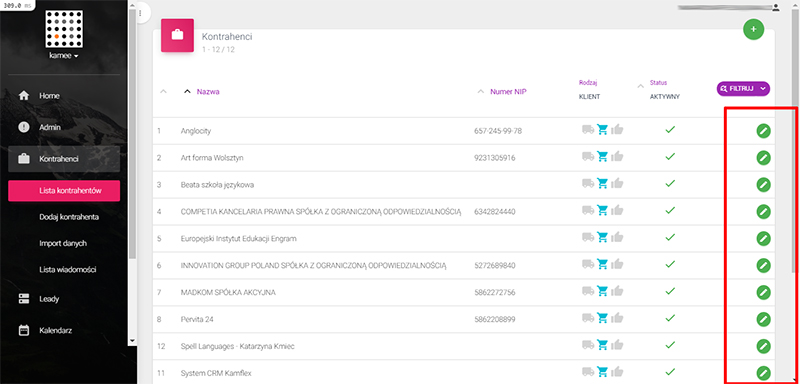Click truck icon for Beata szkoła językowa
The height and width of the screenshot is (384, 800).
tap(588, 184)
